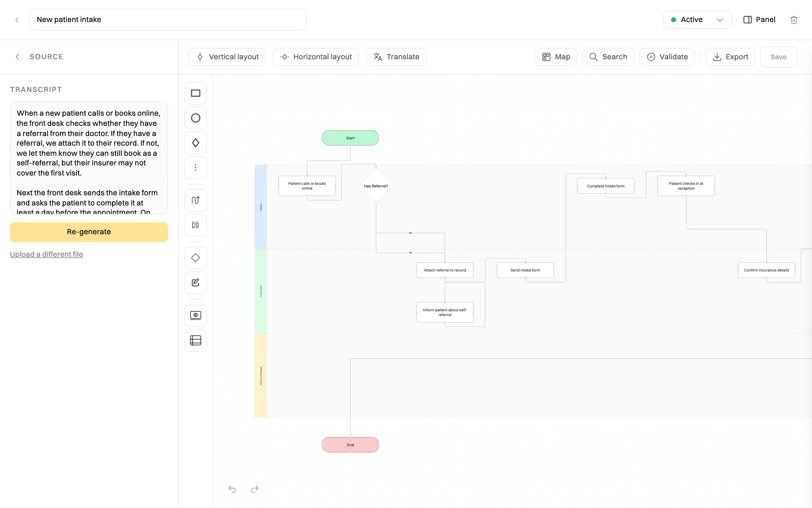Select the Has Referral? decision node
The width and height of the screenshot is (812, 508).
click(376, 186)
